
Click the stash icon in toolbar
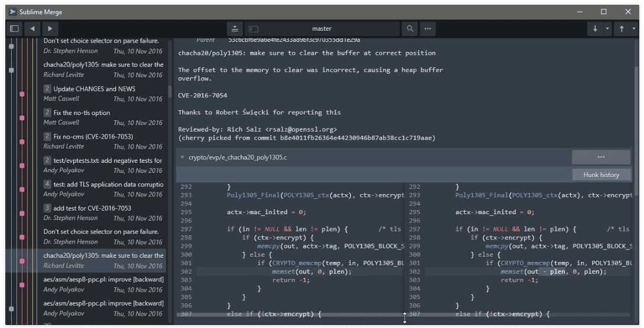click(235, 29)
